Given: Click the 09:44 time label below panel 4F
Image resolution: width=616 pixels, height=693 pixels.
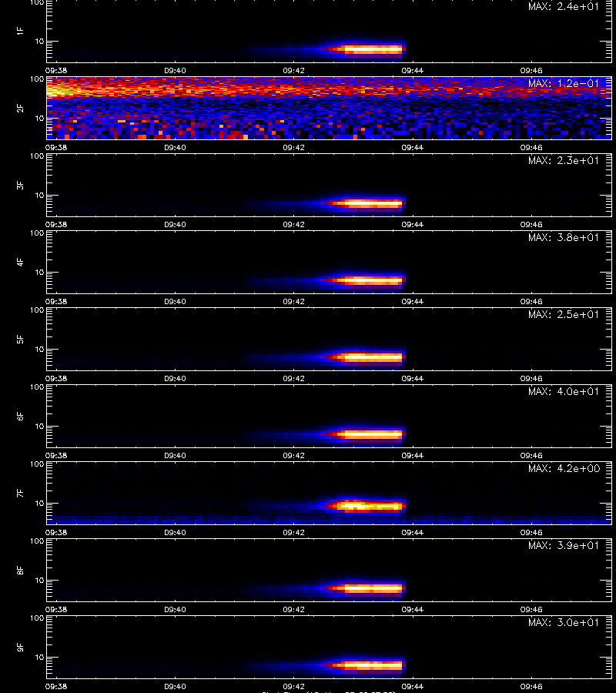Looking at the screenshot, I should coord(412,301).
